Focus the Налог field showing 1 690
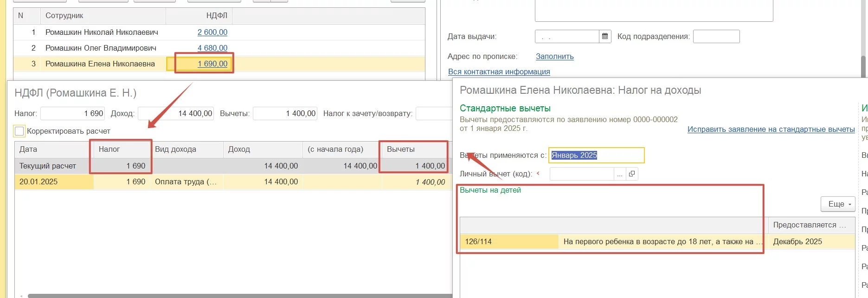 73,114
